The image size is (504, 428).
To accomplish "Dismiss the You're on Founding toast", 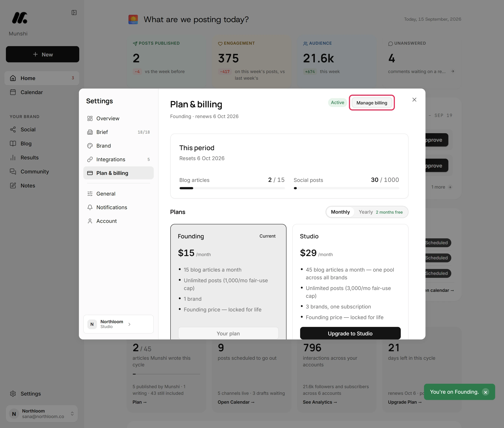I will tap(486, 392).
